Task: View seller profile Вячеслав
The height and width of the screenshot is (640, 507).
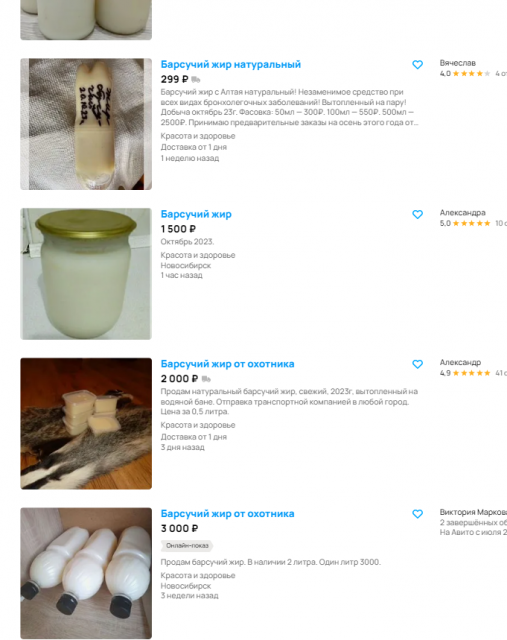Action: point(458,63)
